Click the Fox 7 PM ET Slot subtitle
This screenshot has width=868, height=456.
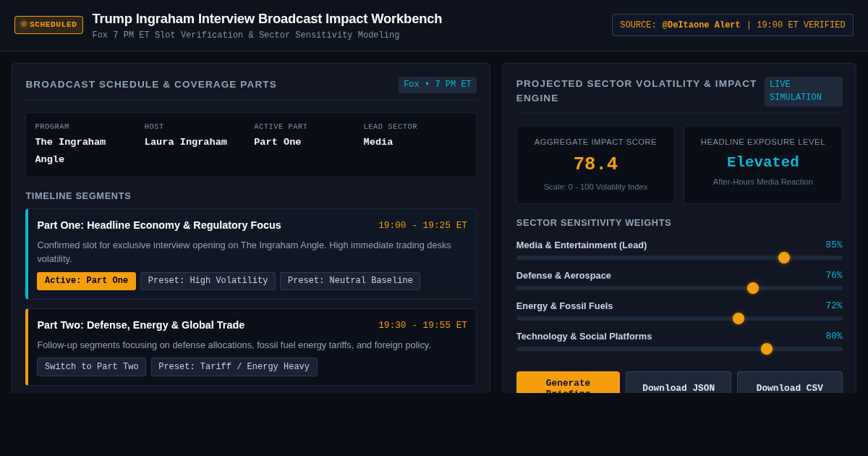pyautogui.click(x=246, y=35)
